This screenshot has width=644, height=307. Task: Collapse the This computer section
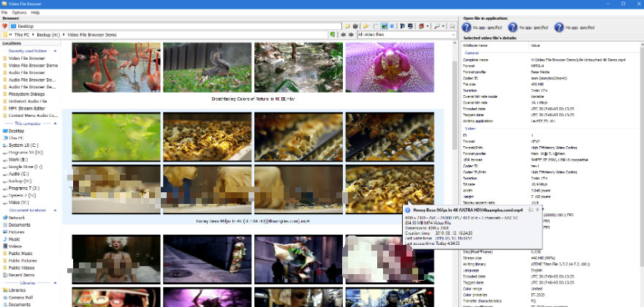(x=55, y=124)
